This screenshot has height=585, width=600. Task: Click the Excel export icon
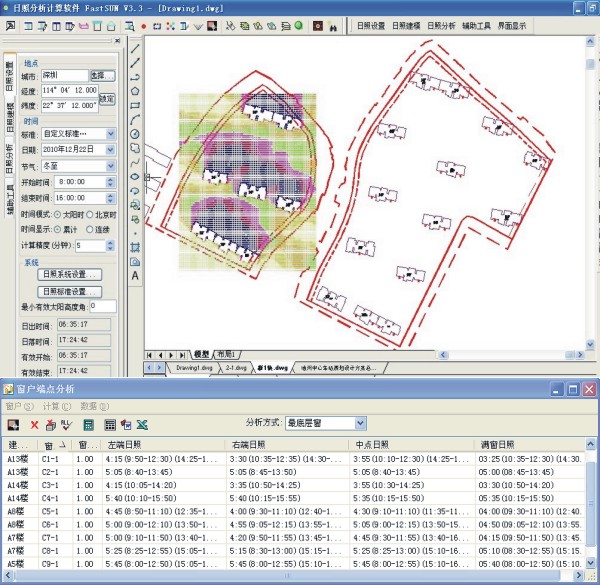coord(142,424)
